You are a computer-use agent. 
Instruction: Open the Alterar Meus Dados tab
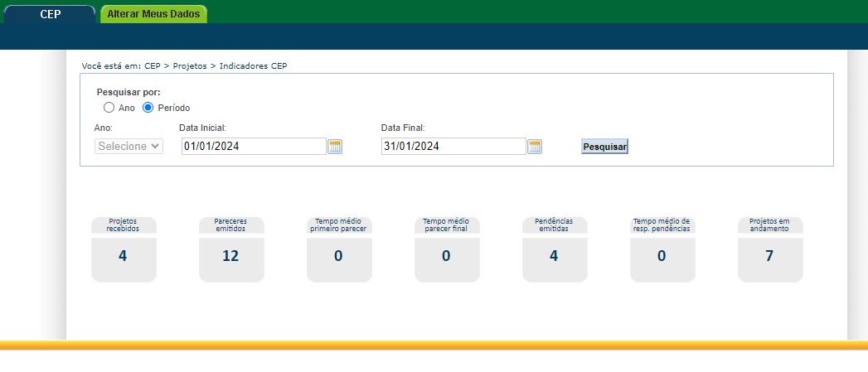[153, 14]
